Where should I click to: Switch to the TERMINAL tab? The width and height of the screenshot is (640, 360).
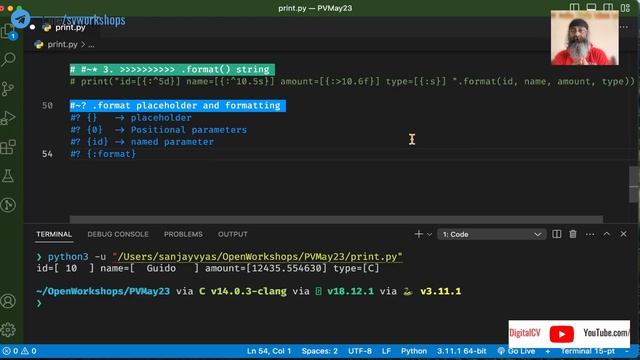54,234
